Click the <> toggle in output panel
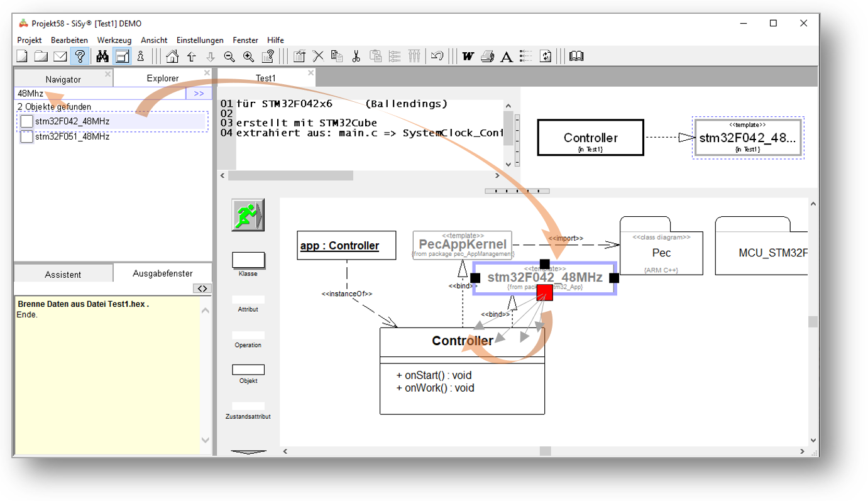Viewport: 868px width, 501px height. 202,289
